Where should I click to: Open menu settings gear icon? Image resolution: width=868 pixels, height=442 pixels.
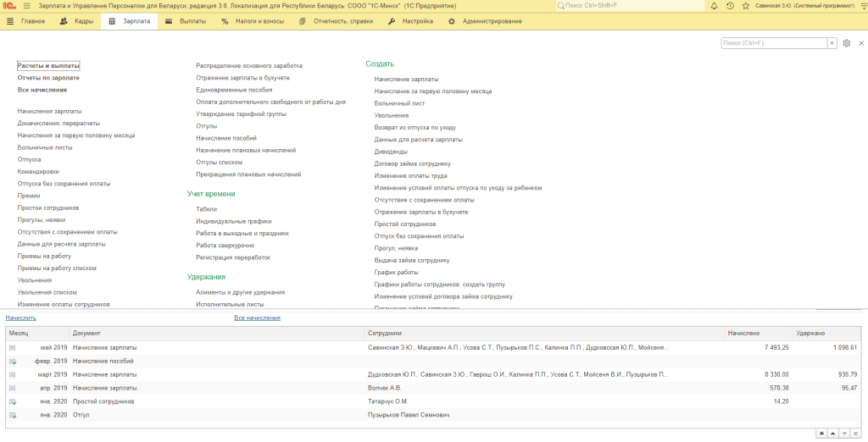[846, 43]
